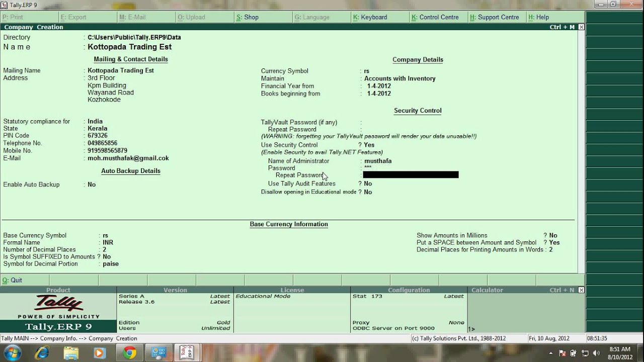Click the Tally Power of Simplicity logo
Screen dimensions: 644x362
point(58,307)
